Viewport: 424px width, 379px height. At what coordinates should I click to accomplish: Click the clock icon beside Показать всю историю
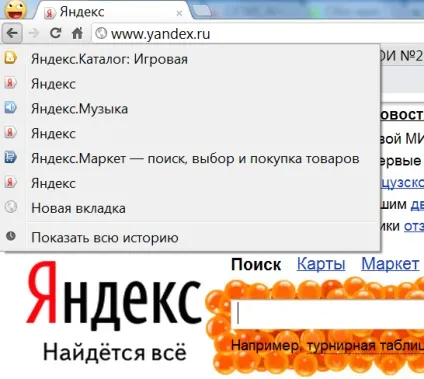11,236
